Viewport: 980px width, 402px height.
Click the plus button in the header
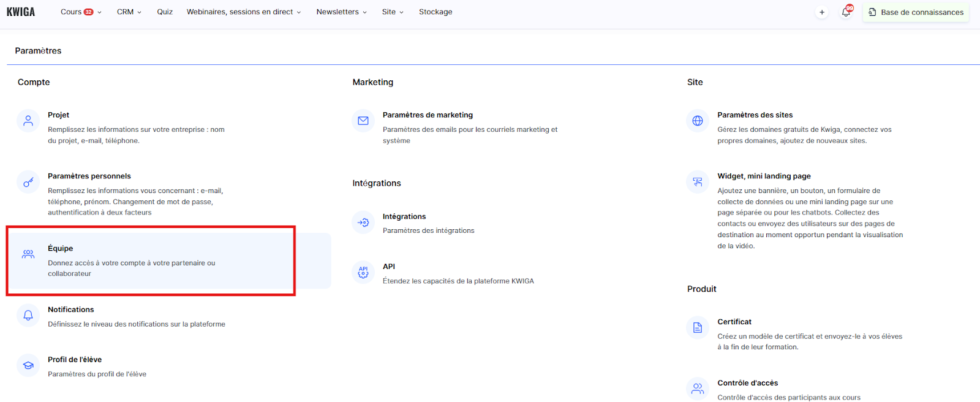click(x=822, y=12)
